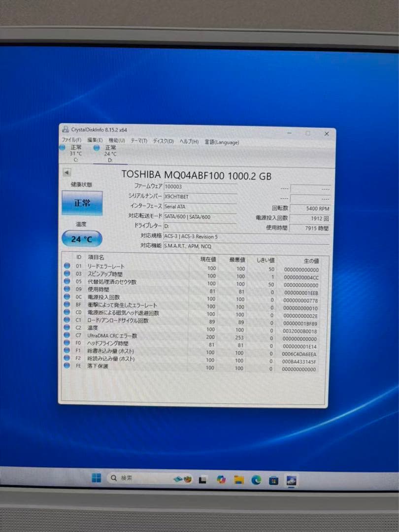
Task: Click the 検索 search field on the taskbar
Action: (x=123, y=478)
